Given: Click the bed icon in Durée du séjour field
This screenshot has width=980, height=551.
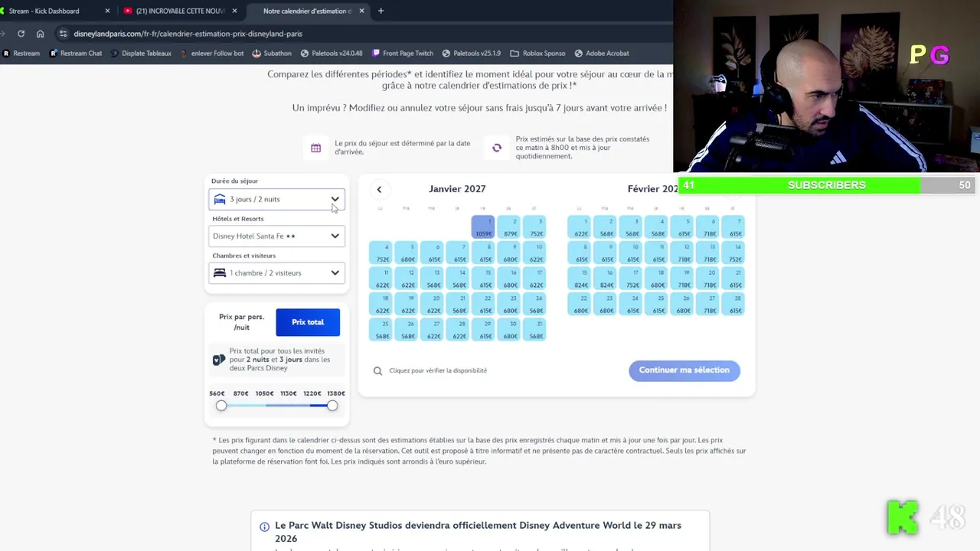Looking at the screenshot, I should tap(220, 200).
